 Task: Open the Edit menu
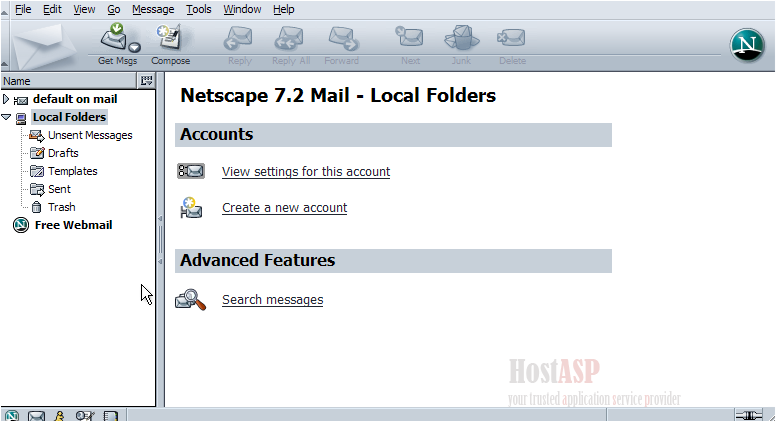pyautogui.click(x=52, y=9)
